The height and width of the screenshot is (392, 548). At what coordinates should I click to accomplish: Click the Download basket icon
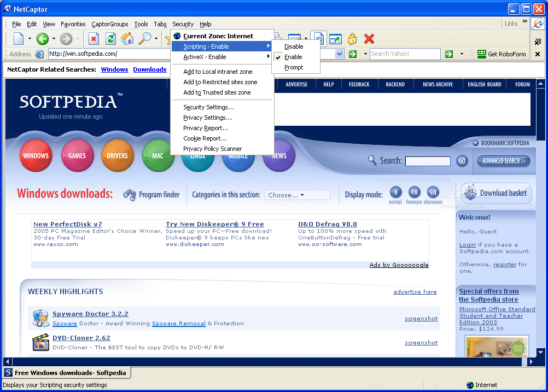(470, 192)
